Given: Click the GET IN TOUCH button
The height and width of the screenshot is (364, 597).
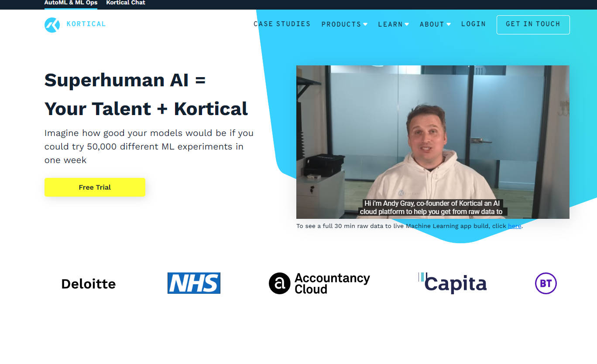Looking at the screenshot, I should pyautogui.click(x=533, y=24).
